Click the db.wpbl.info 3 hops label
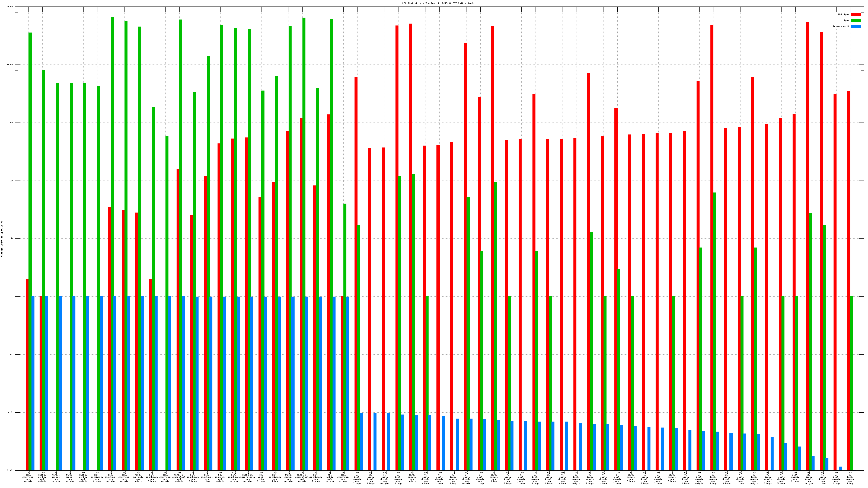Viewport: 868px width, 488px height. click(x=261, y=477)
